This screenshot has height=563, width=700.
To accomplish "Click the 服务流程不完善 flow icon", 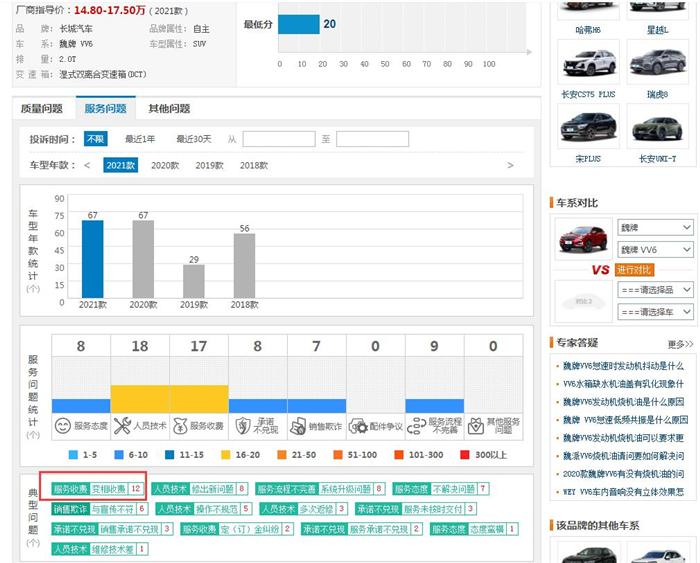I will pos(416,426).
